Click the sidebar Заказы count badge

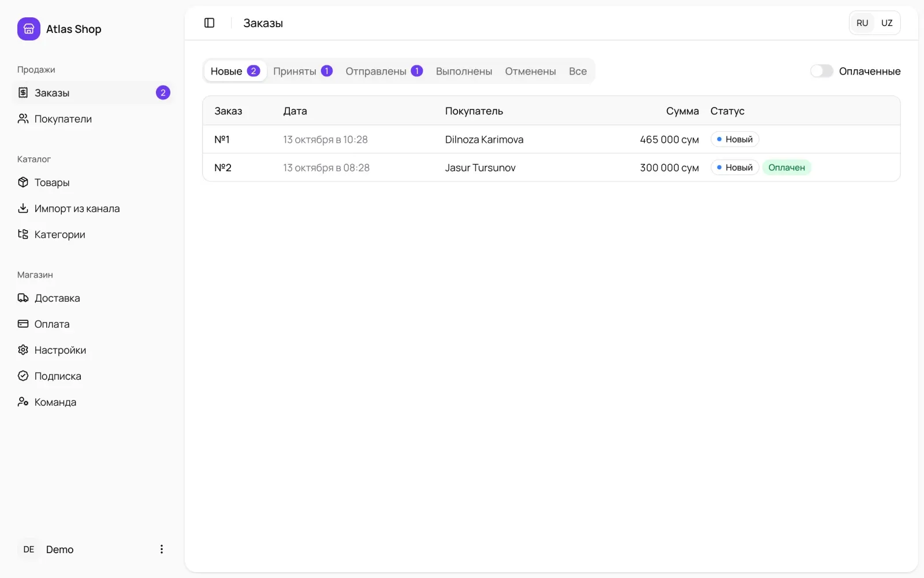[x=163, y=92]
